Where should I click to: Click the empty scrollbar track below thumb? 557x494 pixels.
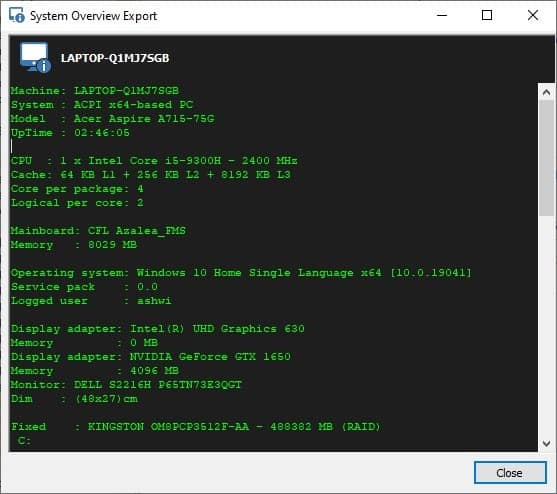click(546, 325)
